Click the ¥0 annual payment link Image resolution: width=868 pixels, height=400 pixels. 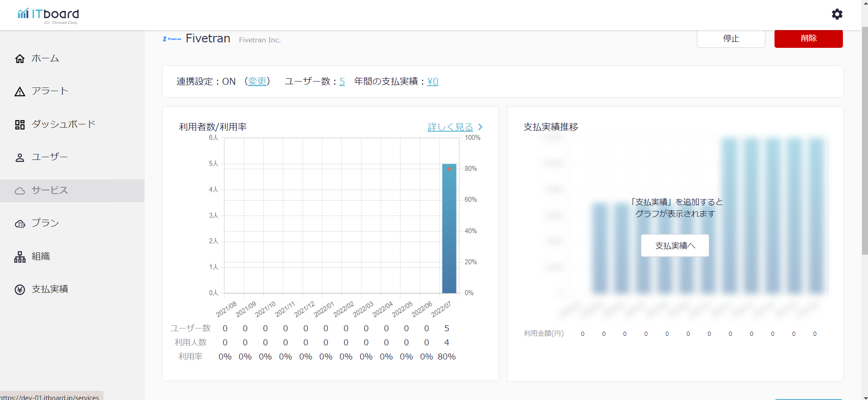click(x=432, y=82)
